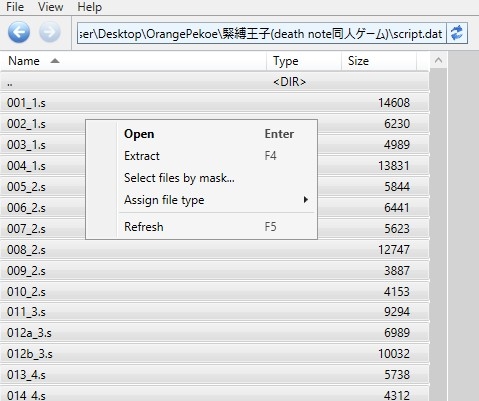Select the parent directory '..' entry
This screenshot has width=479, height=401.
pyautogui.click(x=215, y=82)
